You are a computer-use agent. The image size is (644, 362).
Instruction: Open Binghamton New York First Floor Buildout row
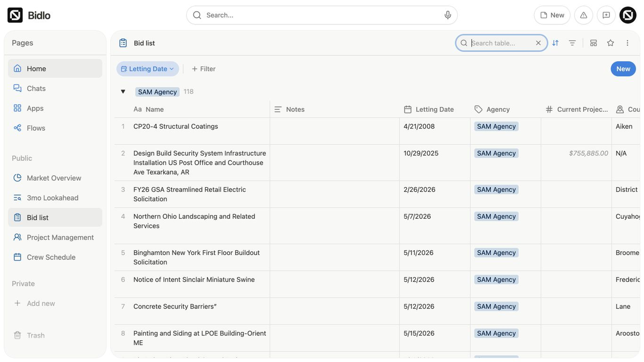tap(197, 257)
